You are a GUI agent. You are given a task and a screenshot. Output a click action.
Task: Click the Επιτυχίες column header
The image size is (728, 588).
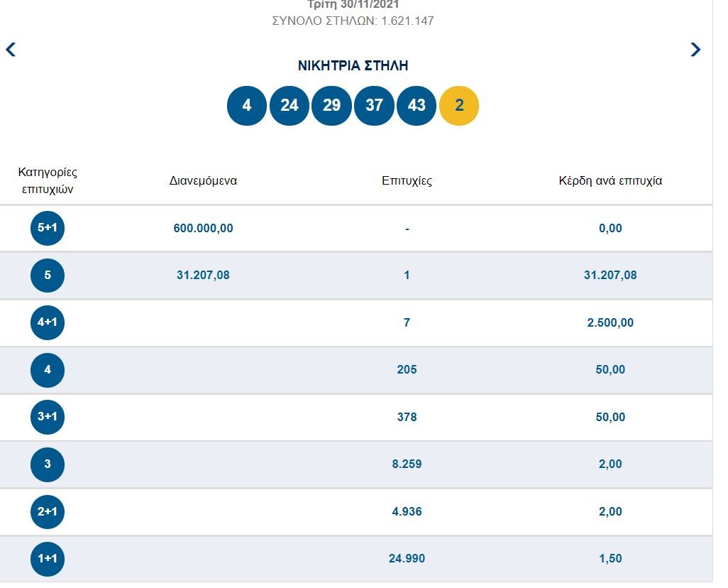(407, 181)
